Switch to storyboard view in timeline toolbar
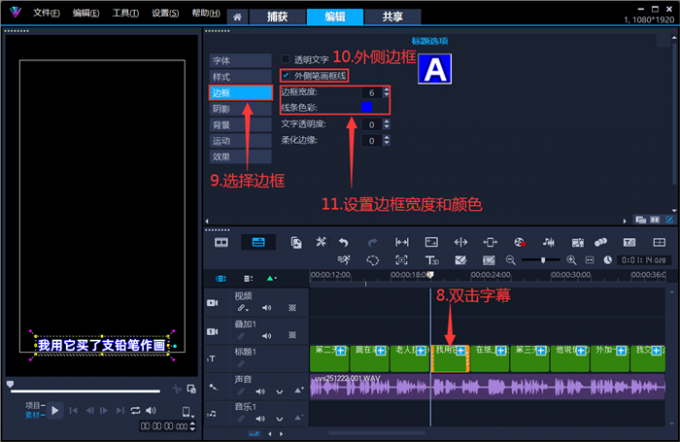Viewport: 680px width, 442px height. click(x=221, y=242)
